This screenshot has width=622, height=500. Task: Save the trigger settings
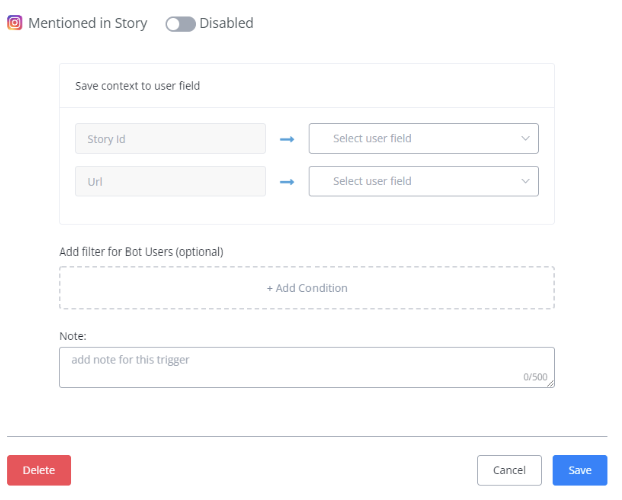coord(580,470)
